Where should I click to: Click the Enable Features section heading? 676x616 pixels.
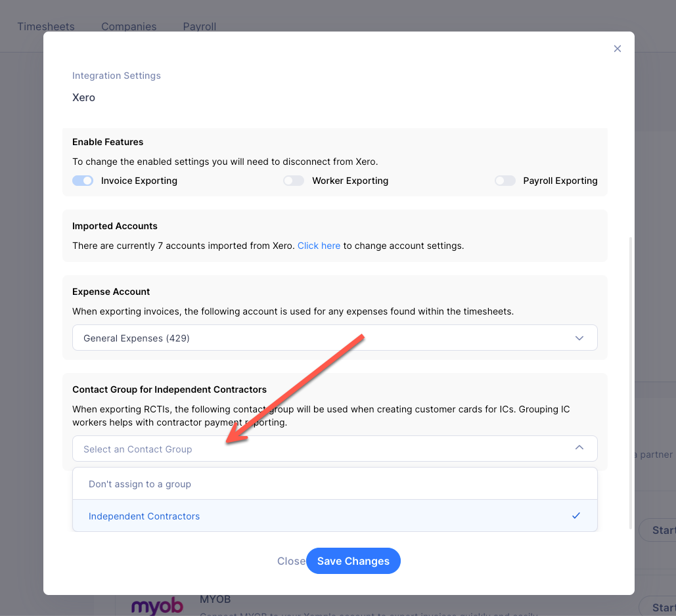[x=108, y=142]
